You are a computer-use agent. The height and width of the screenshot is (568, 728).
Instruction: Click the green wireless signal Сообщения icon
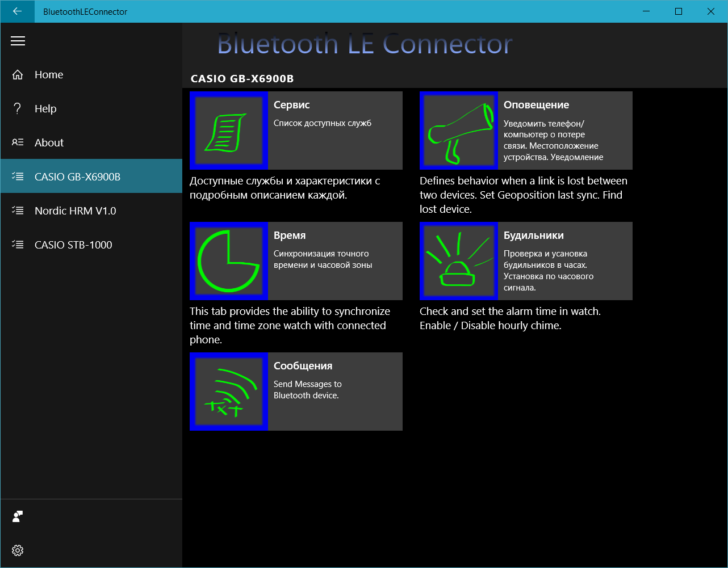[x=229, y=392]
